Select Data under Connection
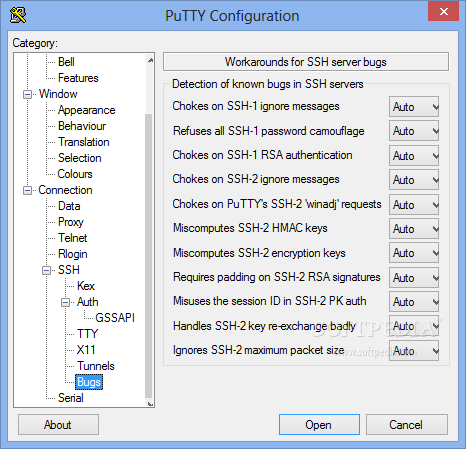 69,206
